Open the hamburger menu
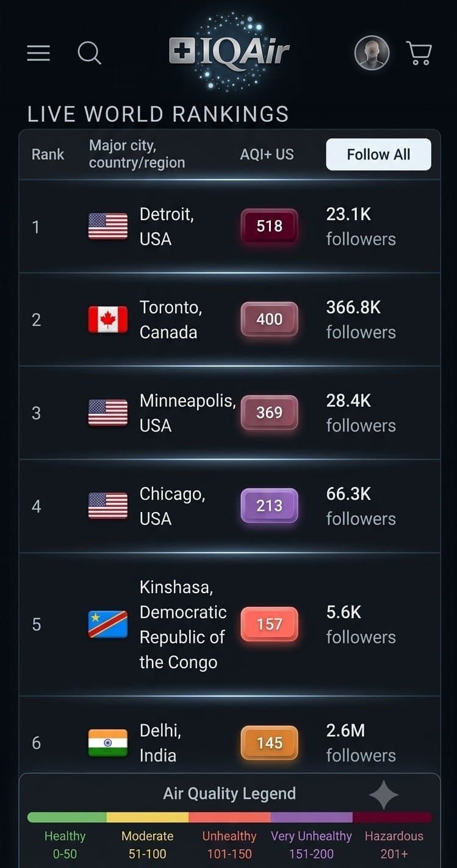The image size is (457, 868). [38, 53]
